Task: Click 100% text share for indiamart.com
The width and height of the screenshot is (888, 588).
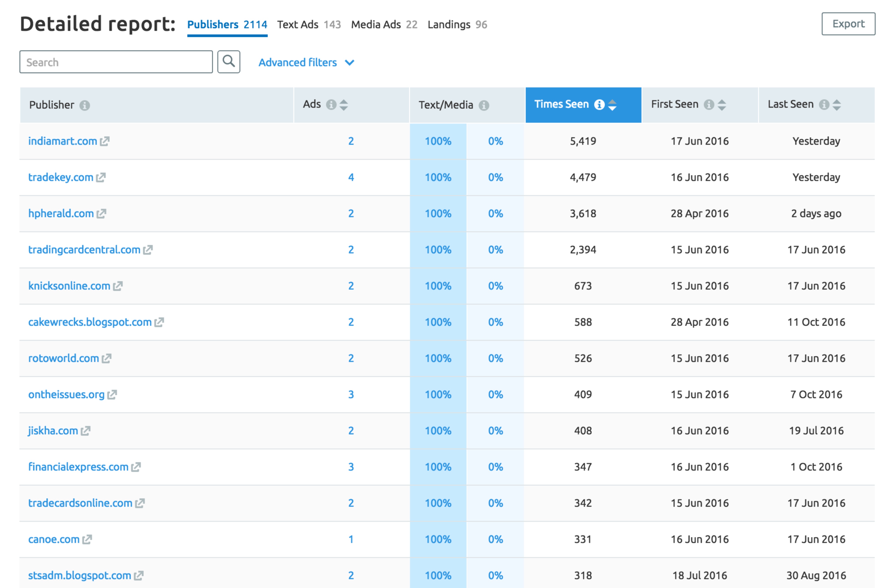Action: coord(438,141)
